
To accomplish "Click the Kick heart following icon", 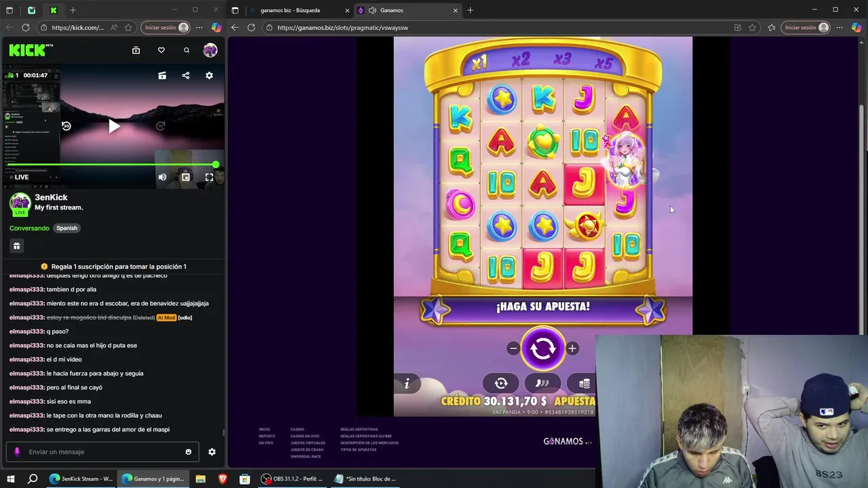I will pos(161,50).
